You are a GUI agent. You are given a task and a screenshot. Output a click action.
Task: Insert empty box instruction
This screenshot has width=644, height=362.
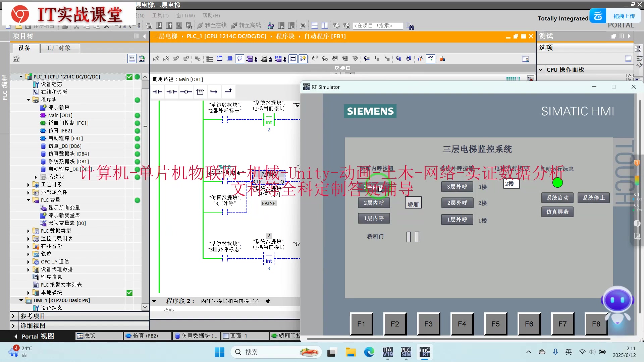pyautogui.click(x=200, y=92)
